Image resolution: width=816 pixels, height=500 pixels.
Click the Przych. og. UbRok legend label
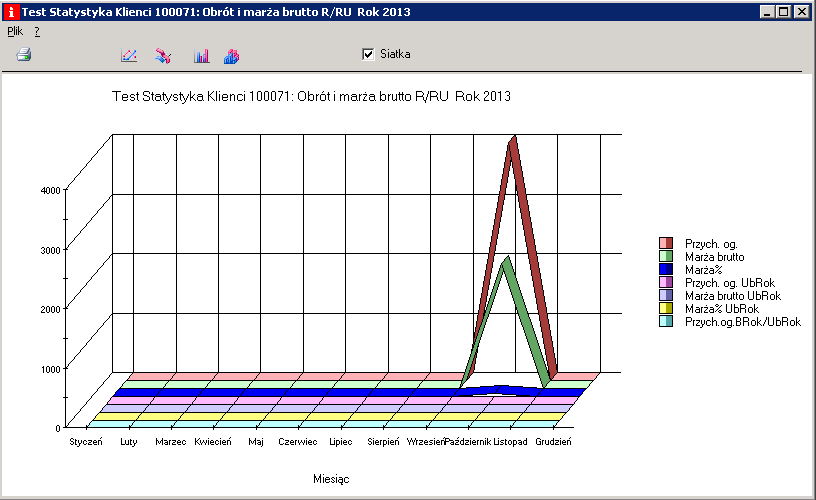pos(730,283)
